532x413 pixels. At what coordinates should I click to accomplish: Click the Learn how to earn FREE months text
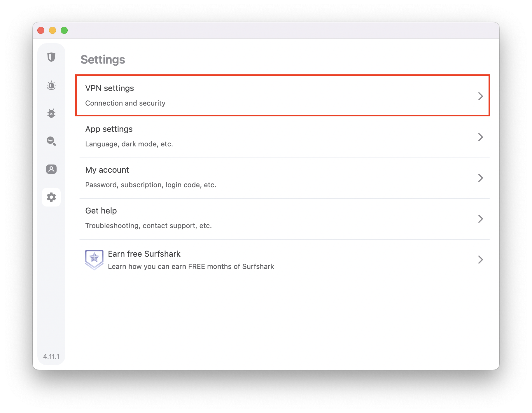click(191, 266)
